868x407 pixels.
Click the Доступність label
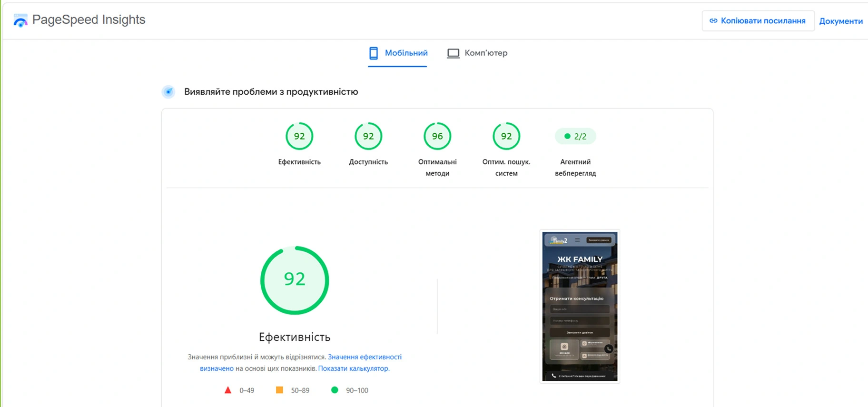tap(368, 162)
